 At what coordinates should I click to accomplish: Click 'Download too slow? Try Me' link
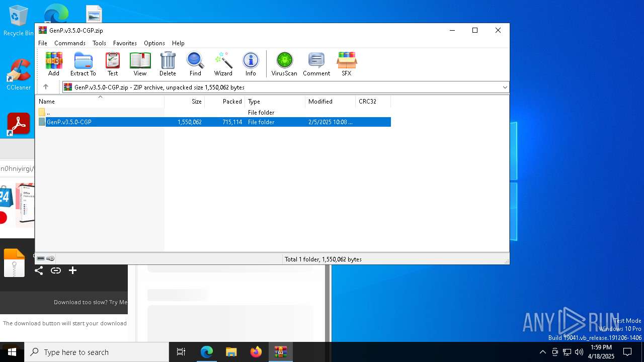[91, 302]
